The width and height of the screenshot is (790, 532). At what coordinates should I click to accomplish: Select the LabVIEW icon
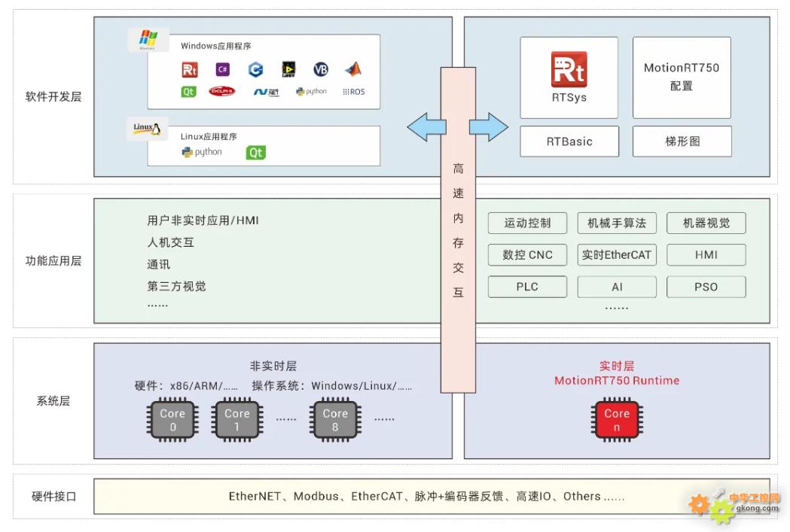pos(289,70)
